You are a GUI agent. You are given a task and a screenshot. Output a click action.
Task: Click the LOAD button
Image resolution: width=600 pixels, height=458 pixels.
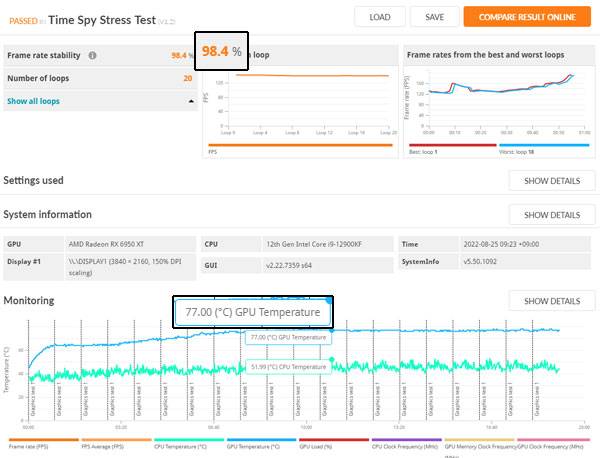point(380,17)
